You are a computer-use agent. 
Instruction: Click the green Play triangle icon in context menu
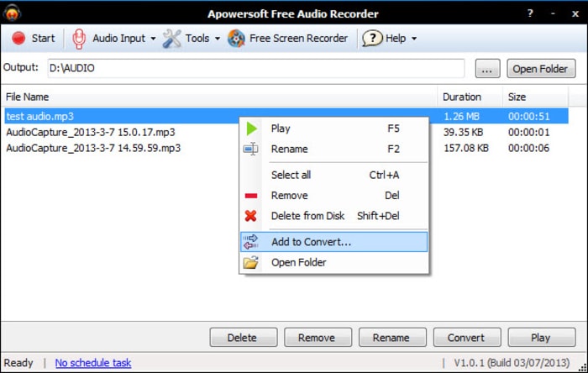tap(252, 129)
